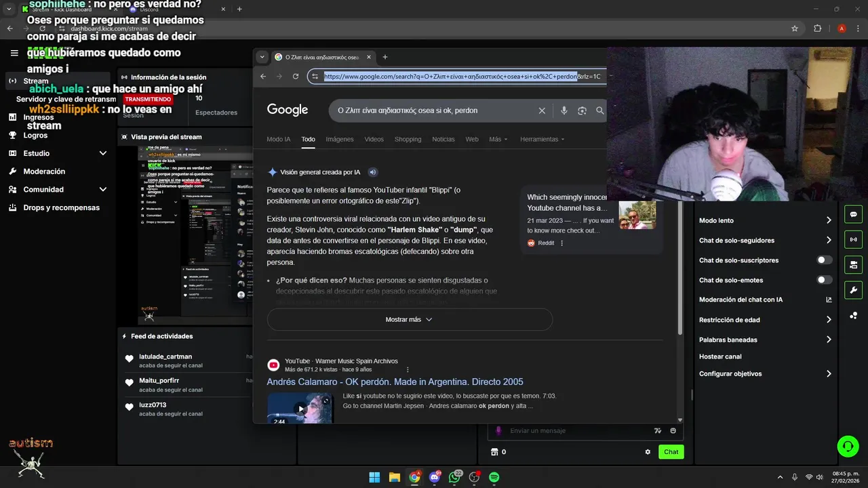Click the green headset support button

[x=848, y=446]
